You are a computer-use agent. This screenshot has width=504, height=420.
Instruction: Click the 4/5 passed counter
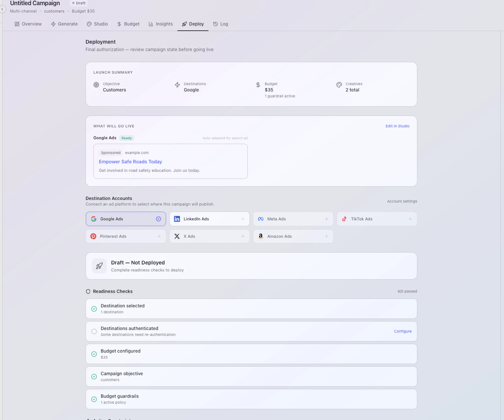click(x=407, y=291)
